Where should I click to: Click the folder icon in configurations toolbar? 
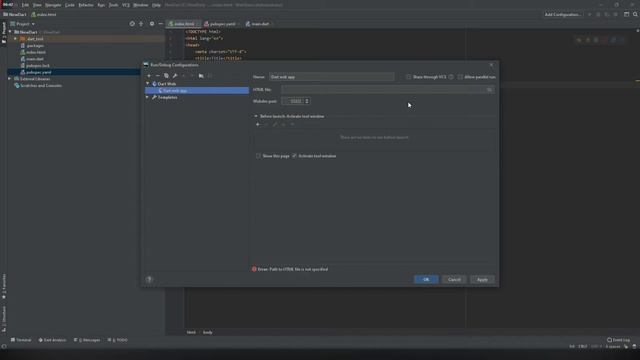pyautogui.click(x=201, y=76)
